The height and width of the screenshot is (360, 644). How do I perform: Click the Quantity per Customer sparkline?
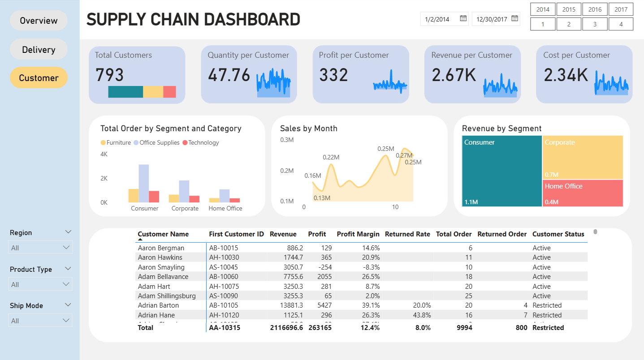[273, 83]
